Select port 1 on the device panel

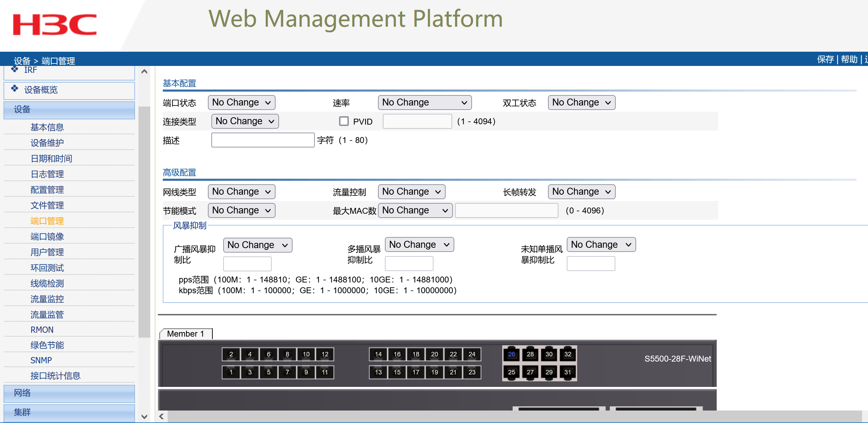[231, 372]
